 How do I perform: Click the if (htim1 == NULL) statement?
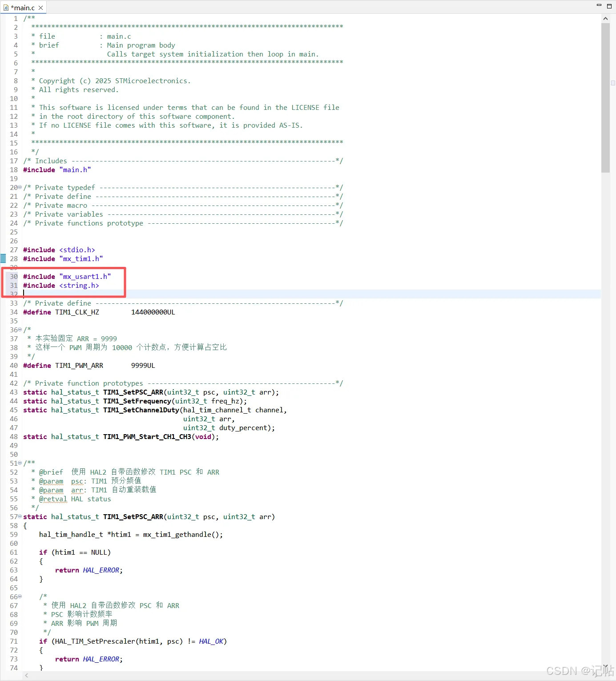coord(75,552)
